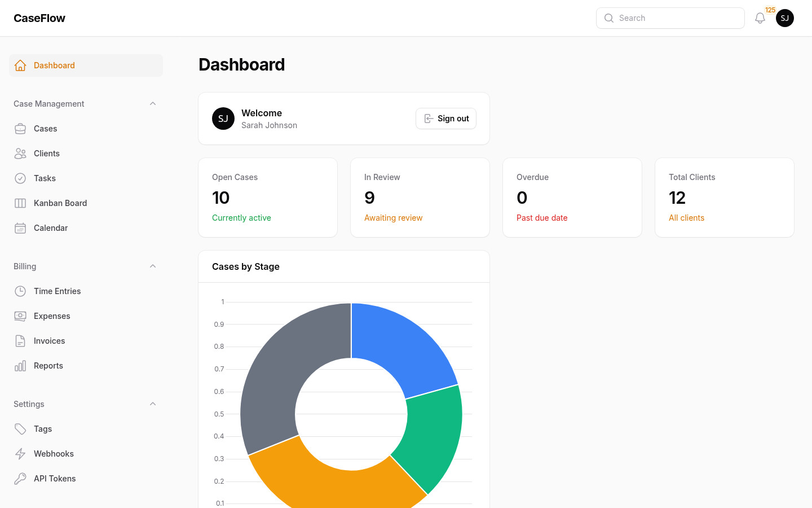Viewport: 812px width, 508px height.
Task: Open the Webhooks lightning icon
Action: (x=20, y=453)
